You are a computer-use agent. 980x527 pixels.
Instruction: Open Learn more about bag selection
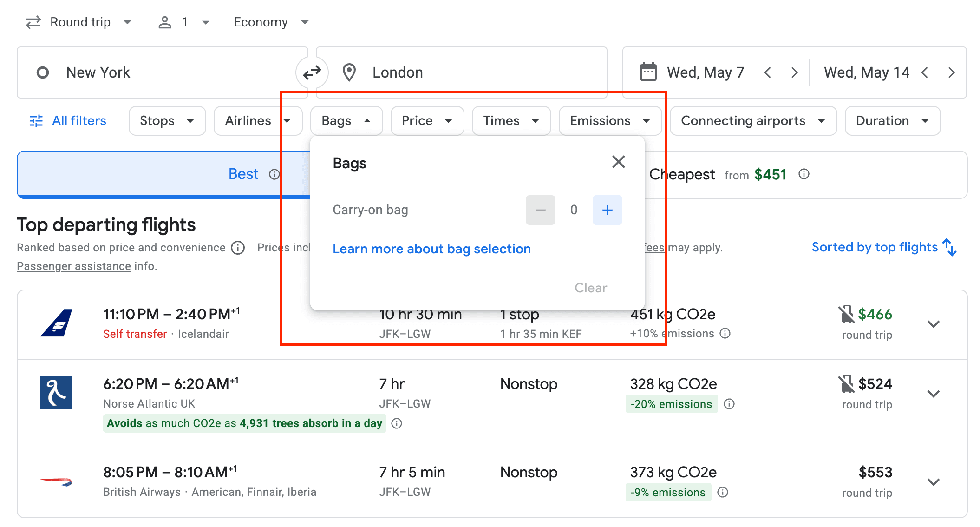click(431, 249)
